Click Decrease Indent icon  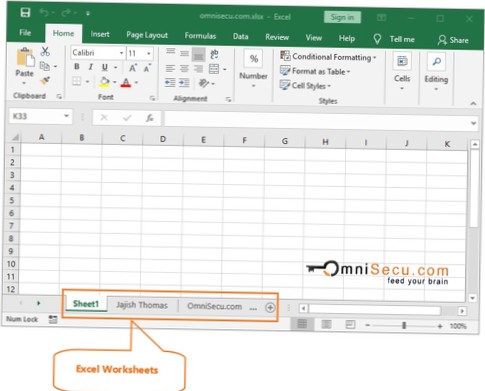(x=170, y=83)
